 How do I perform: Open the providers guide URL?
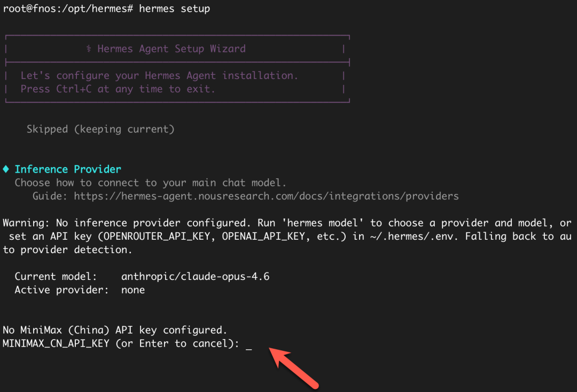[x=266, y=196]
